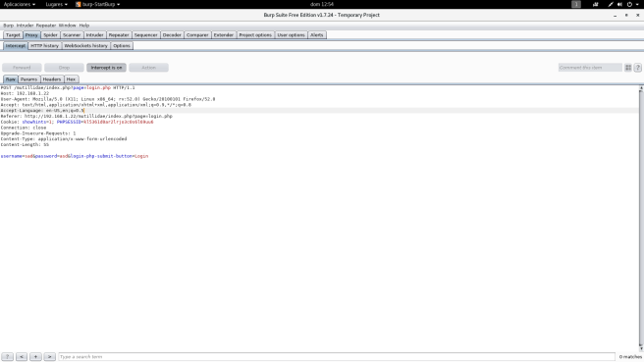Open the highlight color grid icon

628,68
